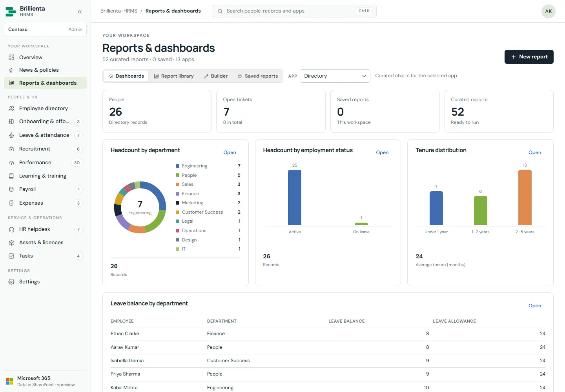The height and width of the screenshot is (392, 565).
Task: Click the Customer Success department cell
Action: pyautogui.click(x=228, y=361)
